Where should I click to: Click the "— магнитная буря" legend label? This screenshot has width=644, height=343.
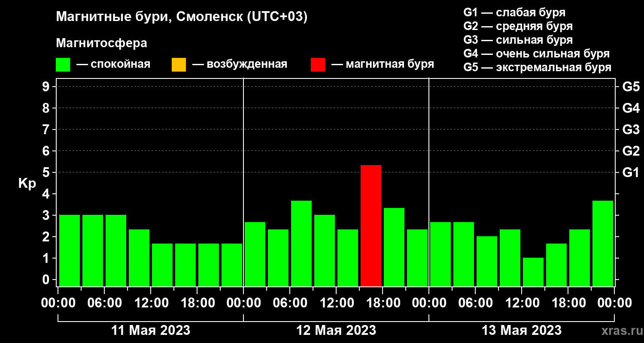383,64
